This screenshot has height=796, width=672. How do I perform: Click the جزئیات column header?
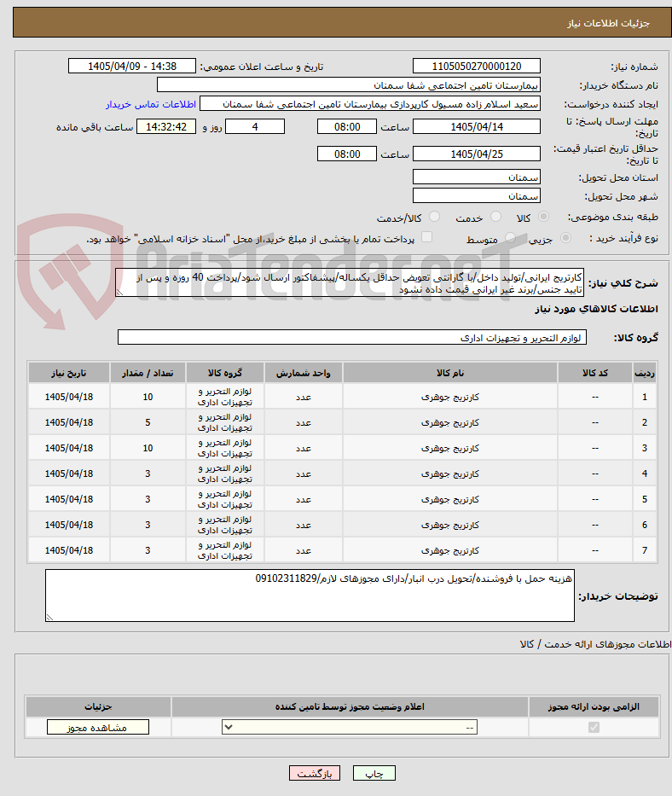[x=98, y=706]
